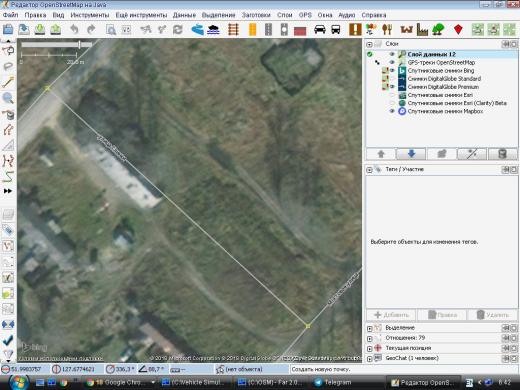The width and height of the screenshot is (520, 390).
Task: Click the Google Chrome taskbar button
Action: [119, 382]
